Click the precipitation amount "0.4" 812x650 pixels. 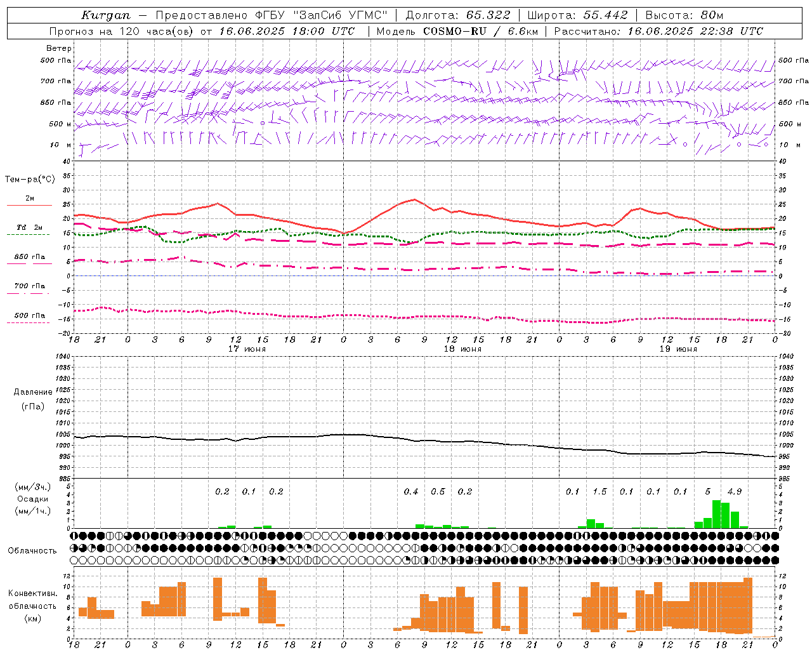click(411, 492)
